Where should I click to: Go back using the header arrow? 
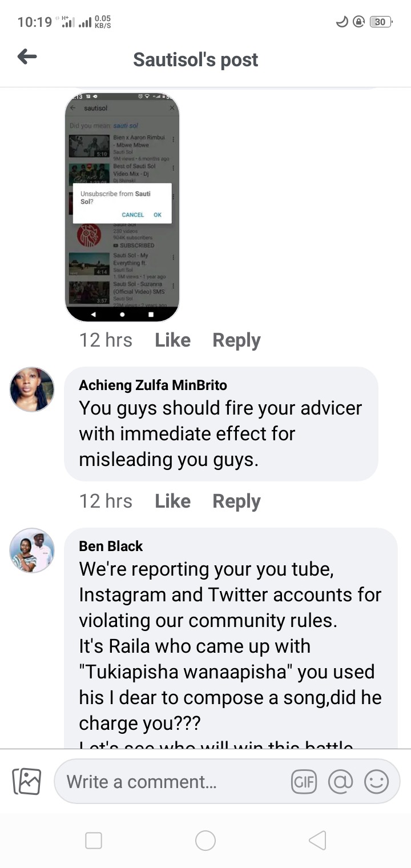[27, 57]
